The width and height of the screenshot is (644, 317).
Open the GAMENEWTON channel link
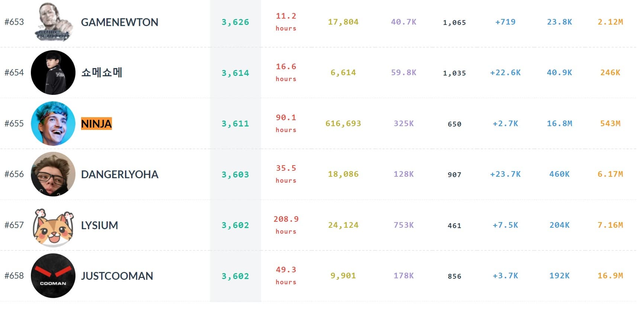coord(119,22)
